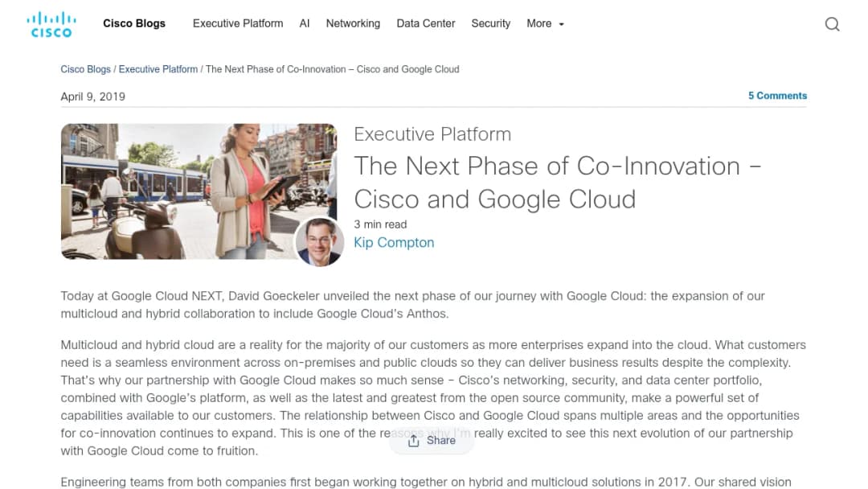Expand the More dropdown menu
This screenshot has height=489, width=868.
(545, 24)
